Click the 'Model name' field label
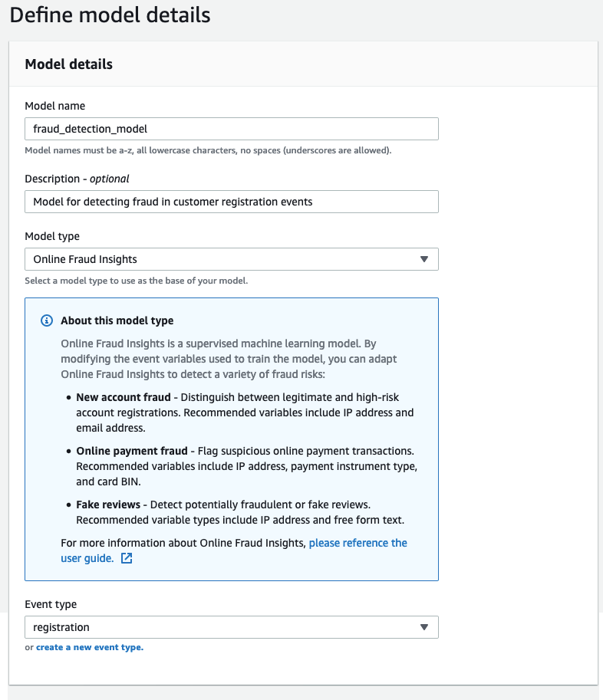Viewport: 603px width, 700px height. (55, 106)
